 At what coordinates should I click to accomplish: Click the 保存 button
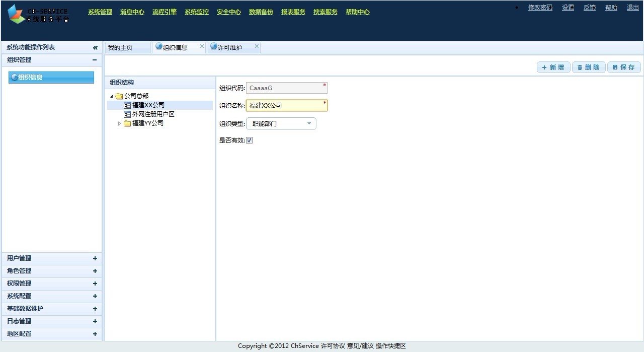click(624, 67)
